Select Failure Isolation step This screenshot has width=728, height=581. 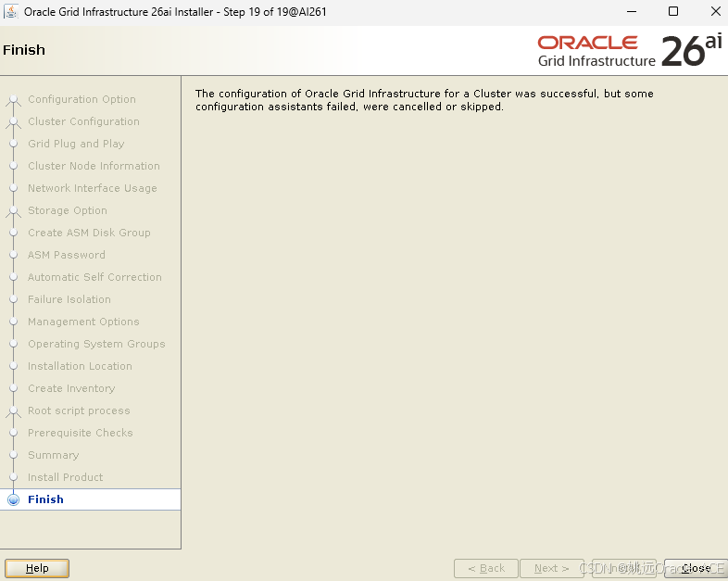tap(69, 299)
